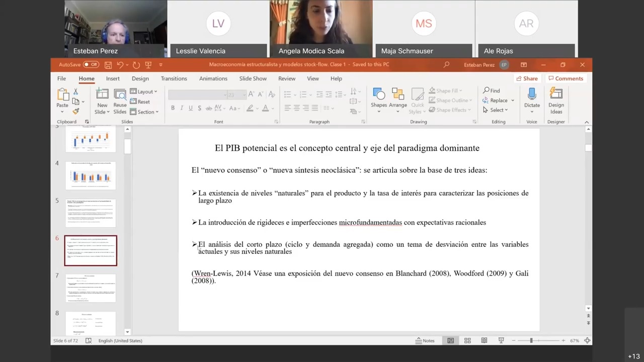The width and height of the screenshot is (644, 362).
Task: Click the Comments button
Action: 566,78
